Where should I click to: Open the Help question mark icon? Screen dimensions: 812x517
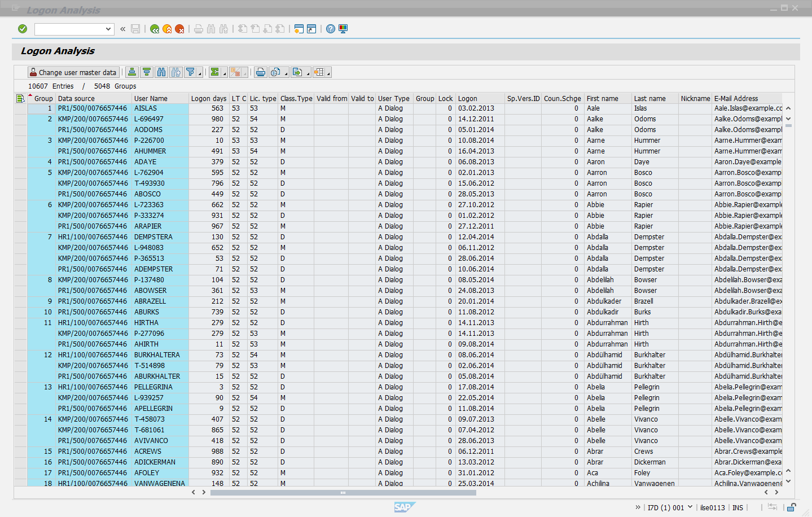point(331,29)
